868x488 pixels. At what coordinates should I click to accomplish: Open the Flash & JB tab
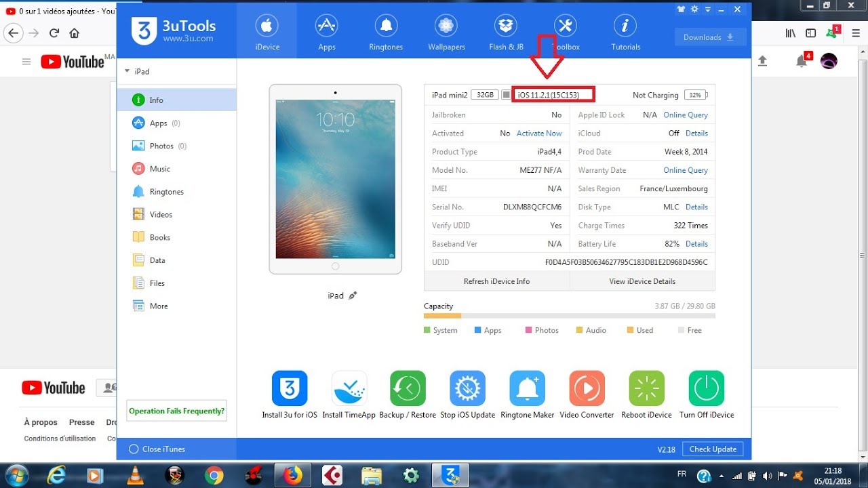[x=506, y=31]
